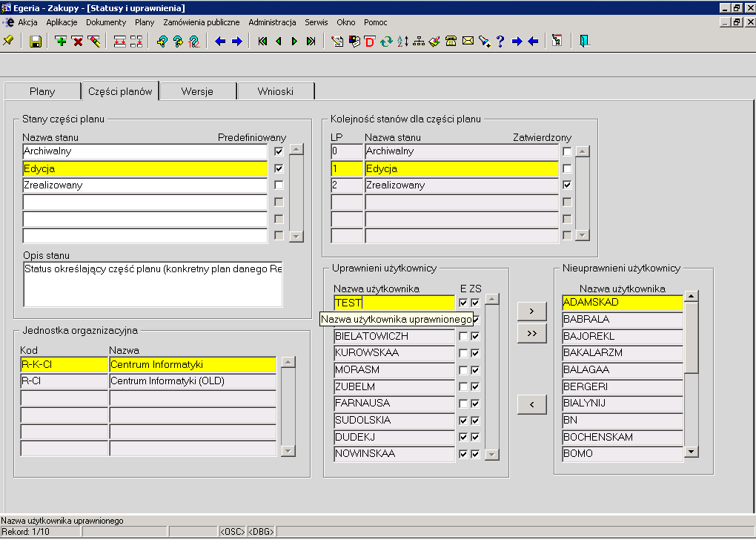Untick Zatwierdzony for Zrealizowany in order list
This screenshot has width=756, height=540.
pos(567,185)
